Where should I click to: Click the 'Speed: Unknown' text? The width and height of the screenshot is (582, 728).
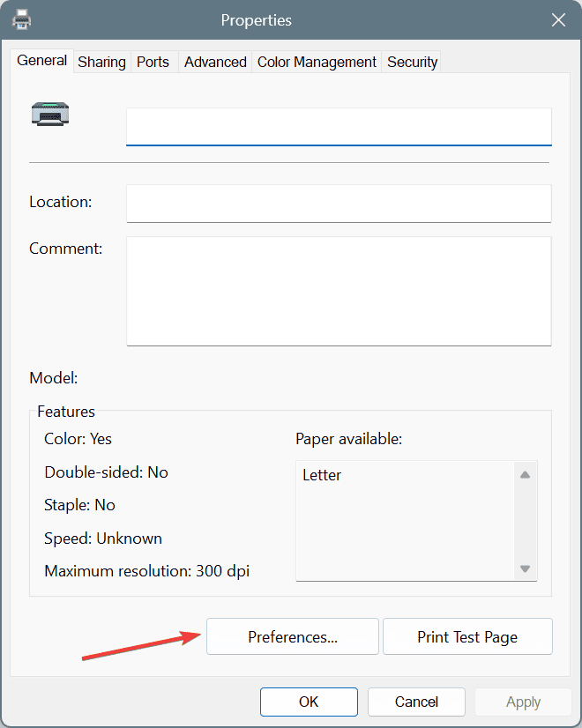103,539
